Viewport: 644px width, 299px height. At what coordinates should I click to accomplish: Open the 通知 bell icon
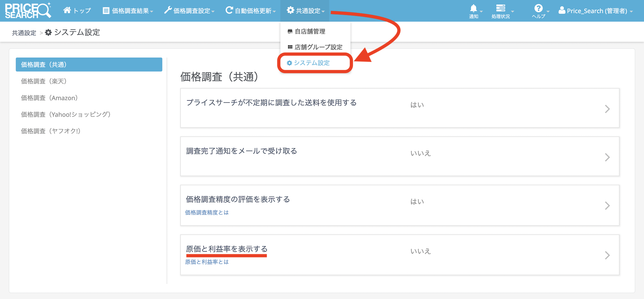[x=473, y=8]
